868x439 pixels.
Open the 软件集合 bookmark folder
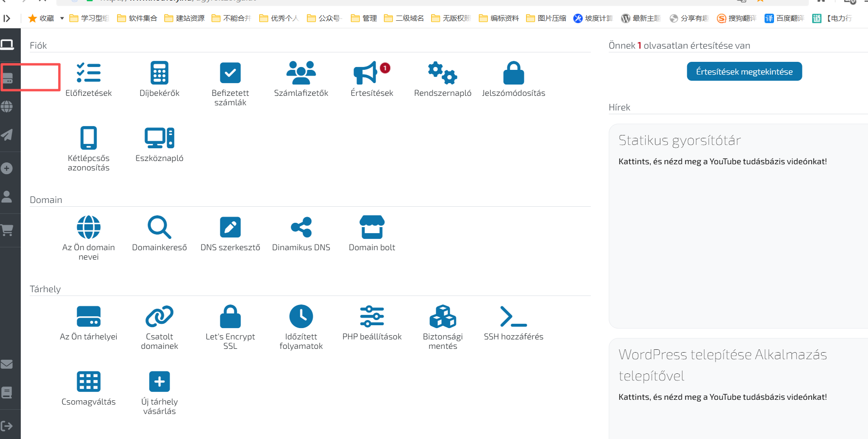pos(137,18)
